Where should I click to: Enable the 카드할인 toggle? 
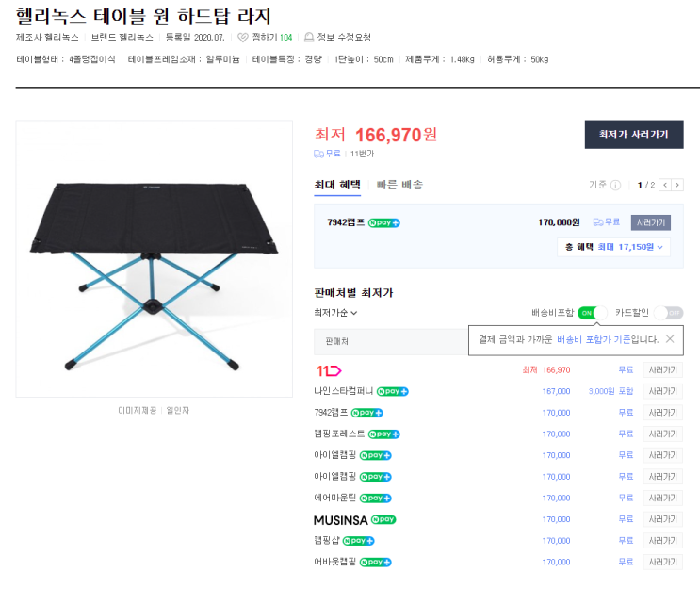click(x=670, y=313)
